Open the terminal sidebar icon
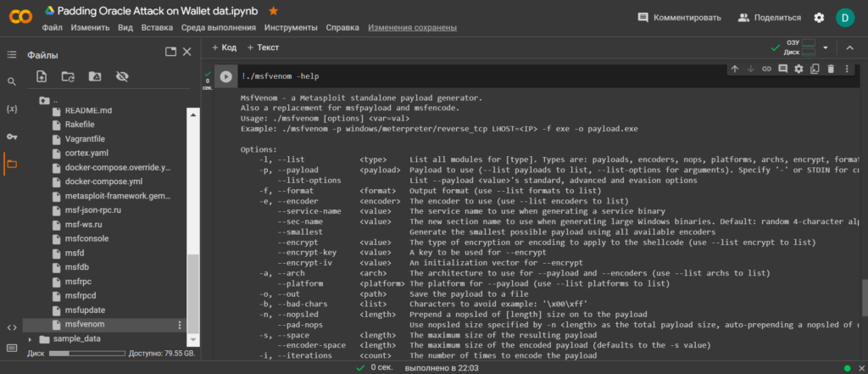The height and width of the screenshot is (374, 868). (x=12, y=348)
